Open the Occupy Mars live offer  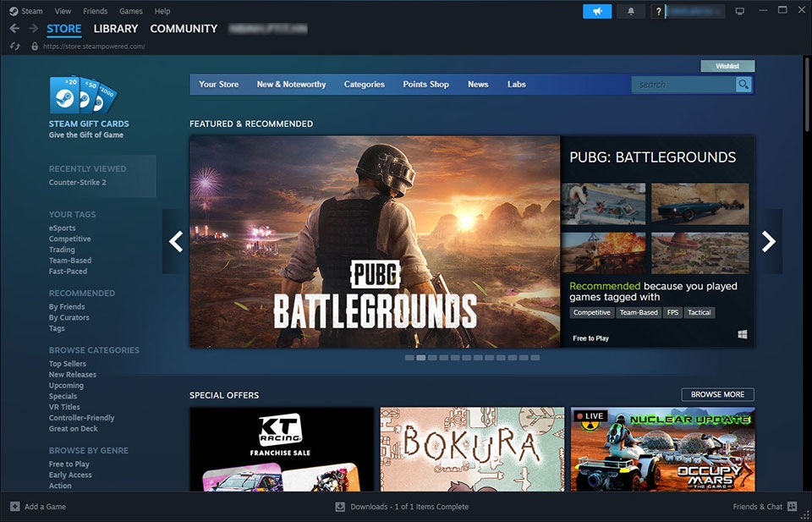662,449
